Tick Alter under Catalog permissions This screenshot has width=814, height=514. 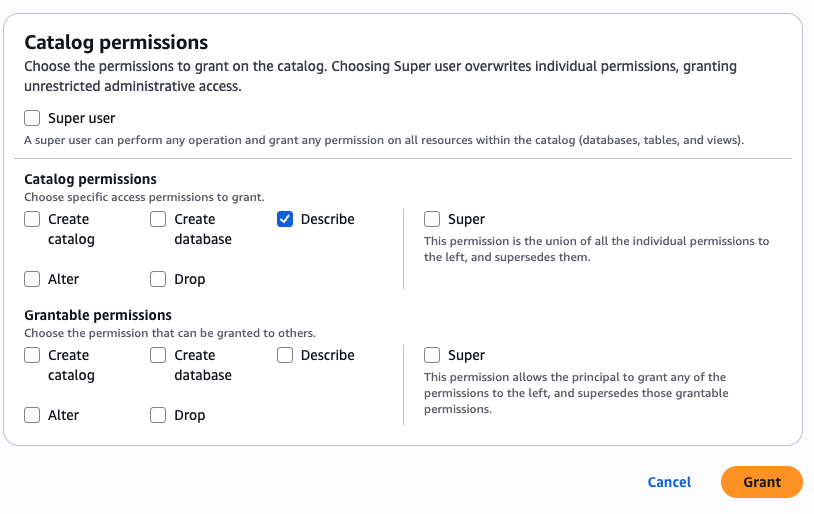pos(33,279)
